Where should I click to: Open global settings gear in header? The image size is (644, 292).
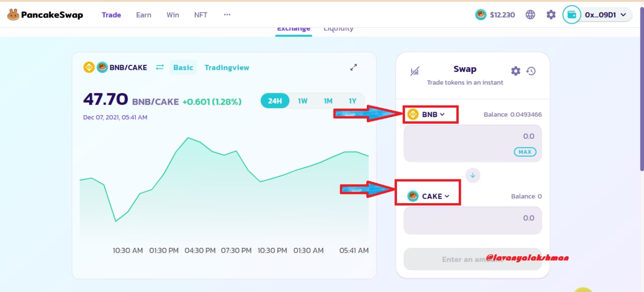click(x=551, y=15)
